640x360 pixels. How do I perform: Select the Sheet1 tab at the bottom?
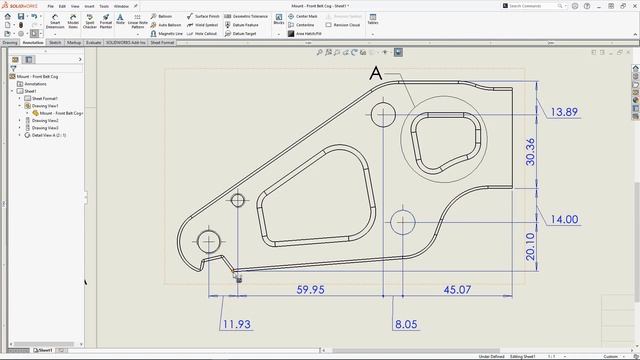pyautogui.click(x=43, y=350)
